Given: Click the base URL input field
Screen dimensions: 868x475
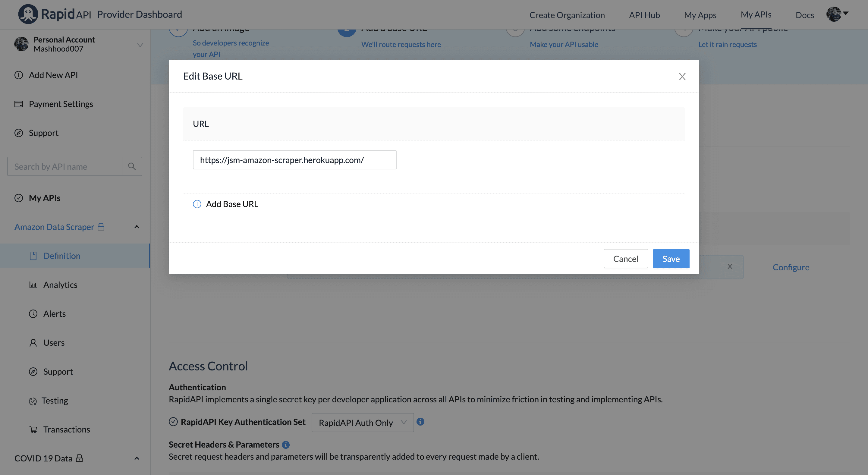Looking at the screenshot, I should click(x=294, y=160).
